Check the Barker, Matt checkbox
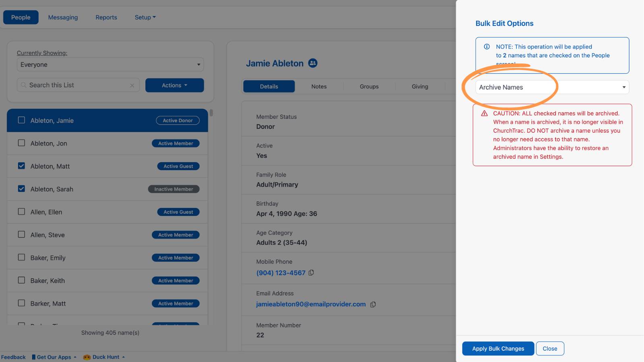 pos(21,303)
